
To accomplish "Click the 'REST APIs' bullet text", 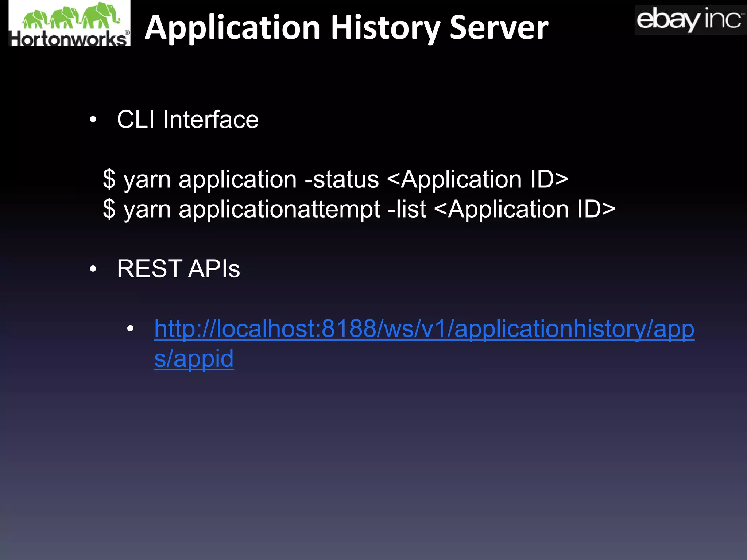I will 178,269.
